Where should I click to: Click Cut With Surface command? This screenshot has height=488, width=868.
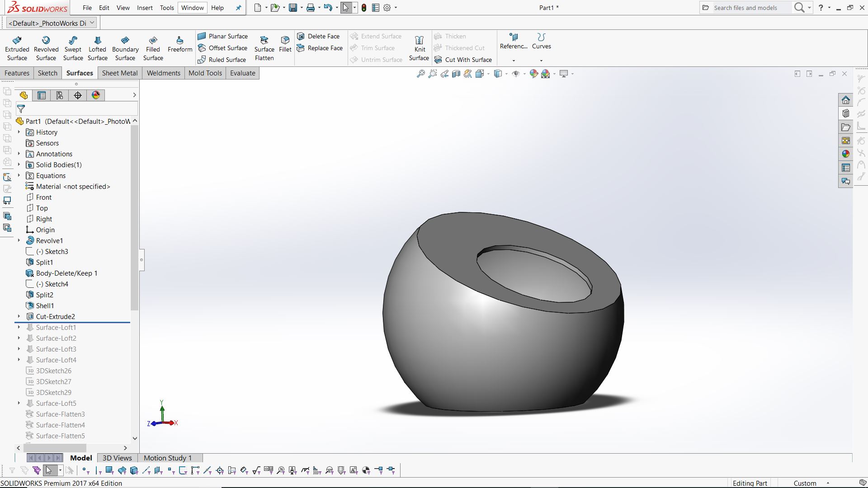coord(463,60)
